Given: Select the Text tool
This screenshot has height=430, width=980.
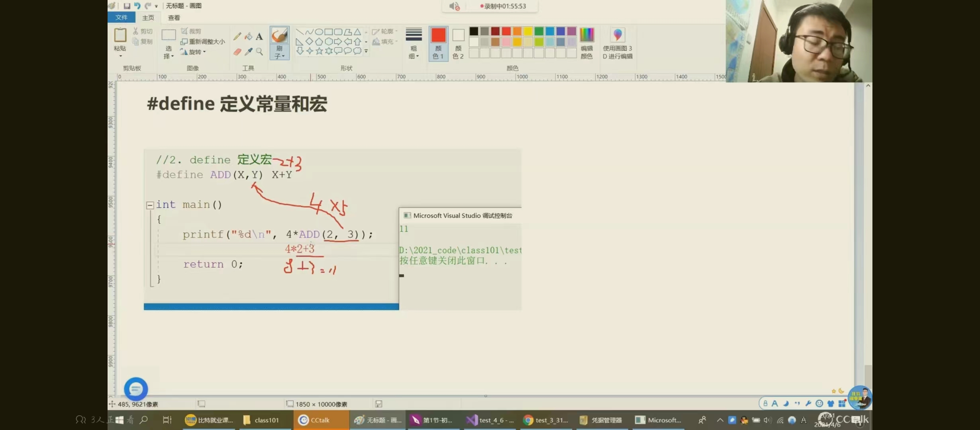Looking at the screenshot, I should tap(259, 37).
